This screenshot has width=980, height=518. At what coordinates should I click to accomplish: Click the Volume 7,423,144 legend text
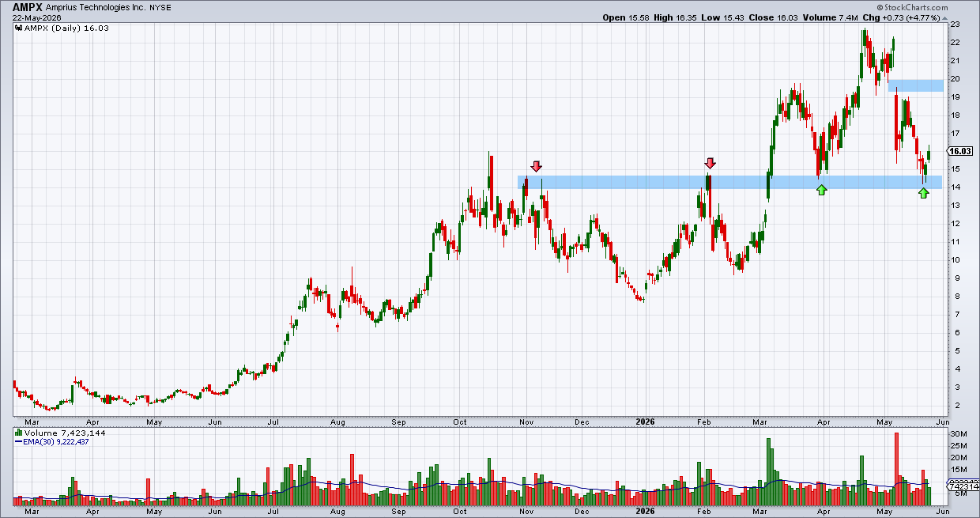tap(66, 433)
